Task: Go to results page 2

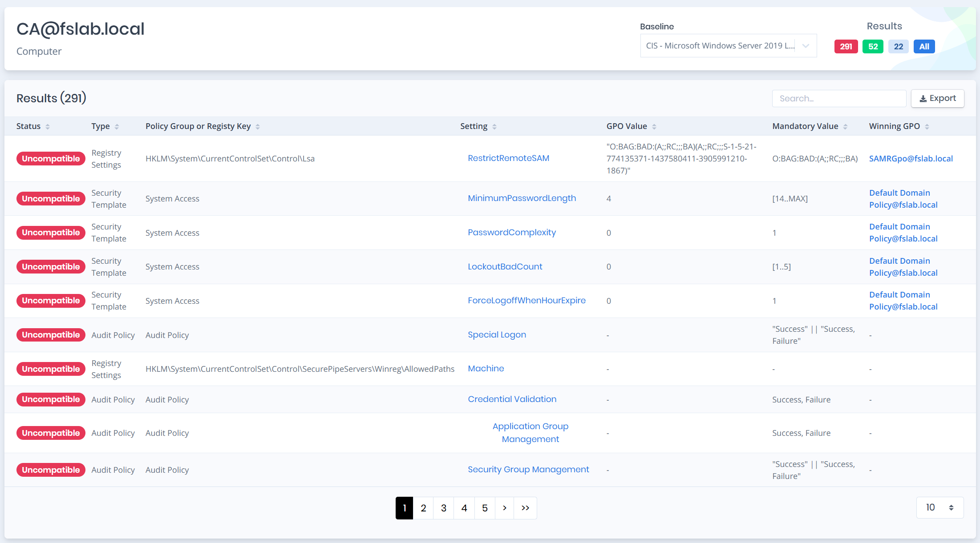Action: tap(423, 508)
